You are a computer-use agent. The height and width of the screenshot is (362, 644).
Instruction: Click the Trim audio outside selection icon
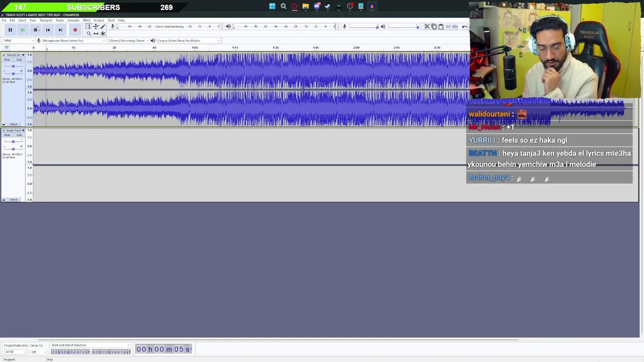pos(448,27)
